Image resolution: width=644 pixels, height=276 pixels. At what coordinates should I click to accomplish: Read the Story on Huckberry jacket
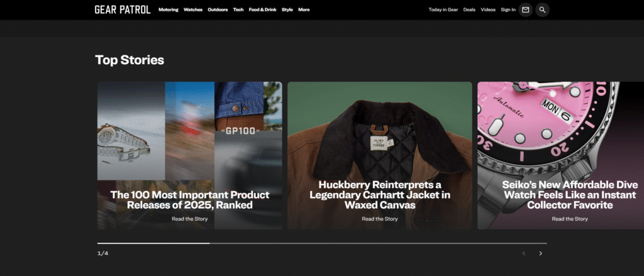[x=379, y=219]
